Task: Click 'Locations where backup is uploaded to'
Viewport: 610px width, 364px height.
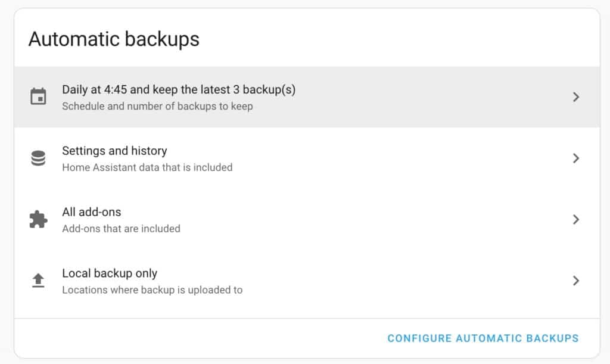Action: [x=152, y=290]
